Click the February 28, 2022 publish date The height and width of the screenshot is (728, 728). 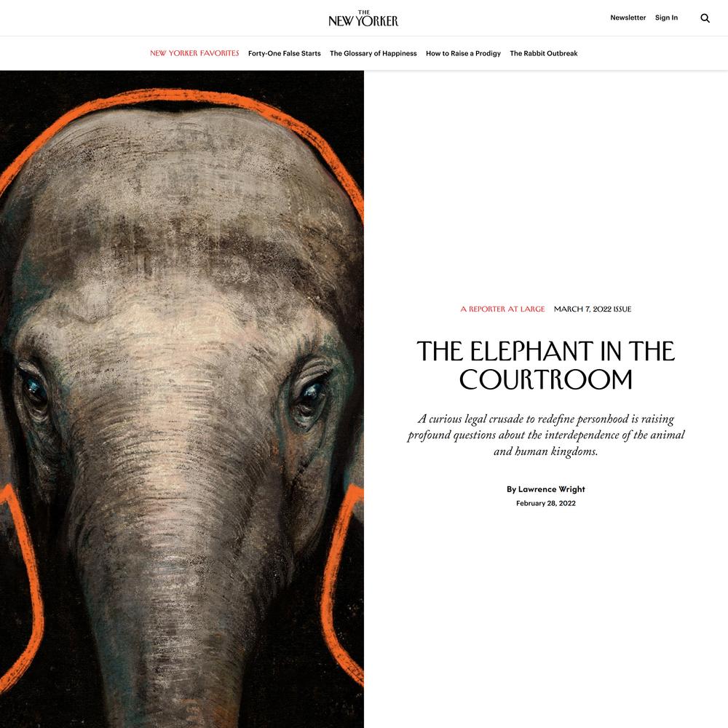545,503
